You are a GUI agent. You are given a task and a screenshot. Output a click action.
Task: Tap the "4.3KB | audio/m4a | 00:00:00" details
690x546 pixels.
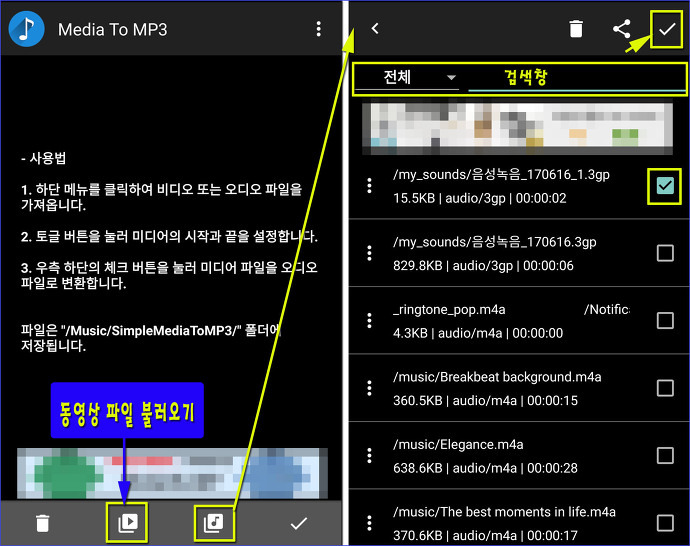tap(478, 333)
